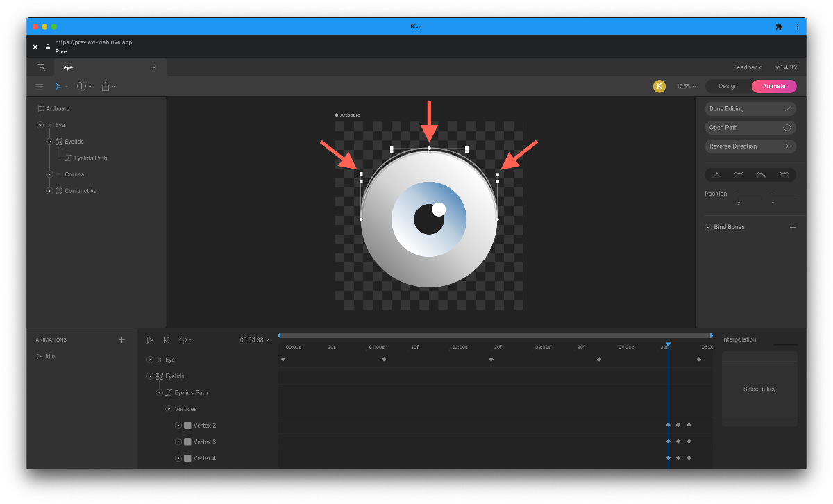Play the animation timeline

pyautogui.click(x=150, y=340)
